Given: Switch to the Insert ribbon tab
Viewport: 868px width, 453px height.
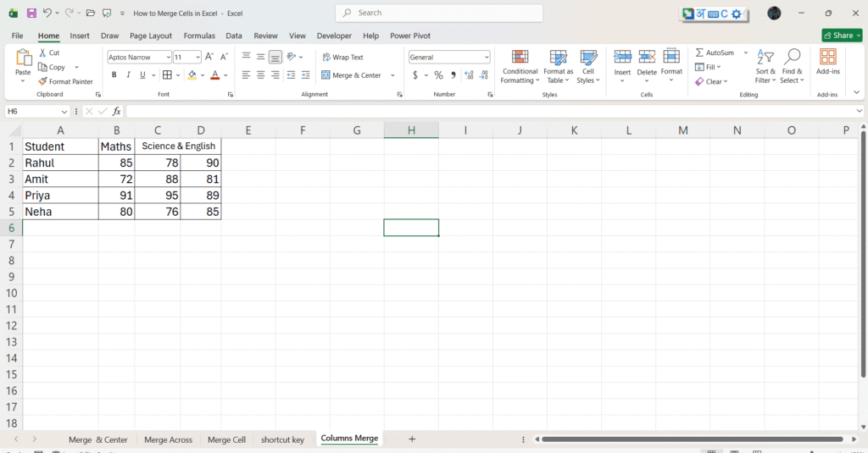Looking at the screenshot, I should click(x=80, y=36).
